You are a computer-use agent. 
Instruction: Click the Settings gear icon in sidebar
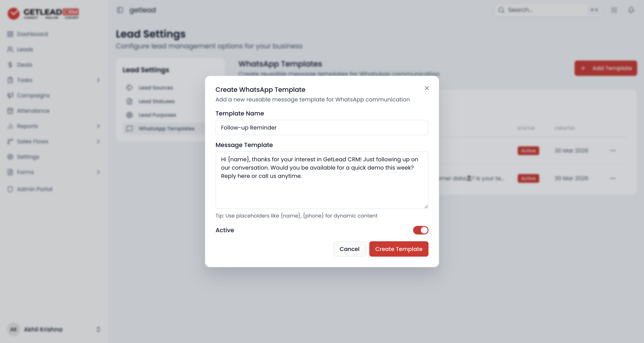[10, 157]
